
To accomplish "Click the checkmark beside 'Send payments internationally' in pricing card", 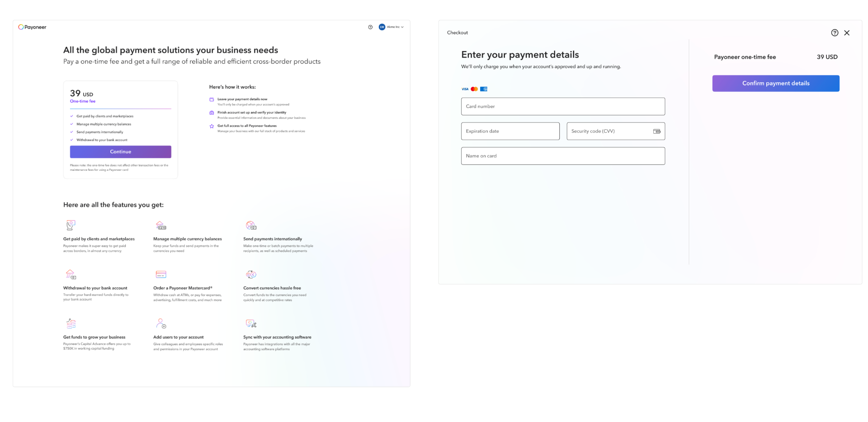I will [x=71, y=132].
